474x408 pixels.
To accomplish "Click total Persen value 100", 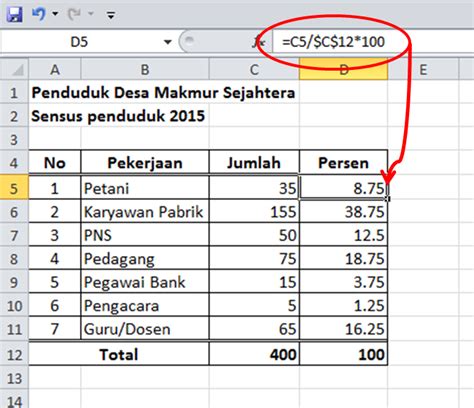I will (343, 354).
